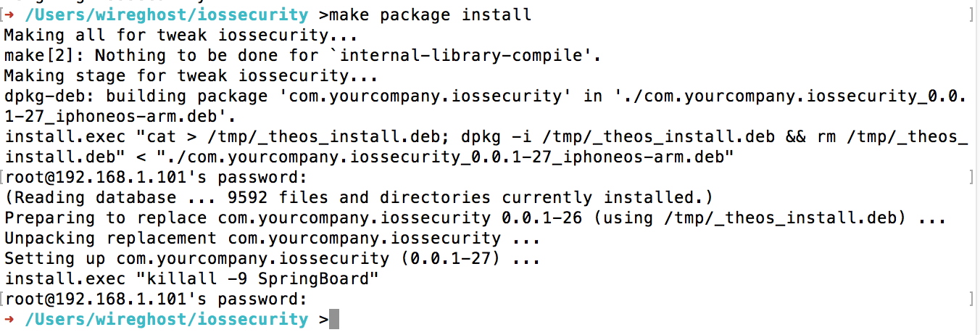Click the "Reading database ... 9592 files" line

coord(359,197)
